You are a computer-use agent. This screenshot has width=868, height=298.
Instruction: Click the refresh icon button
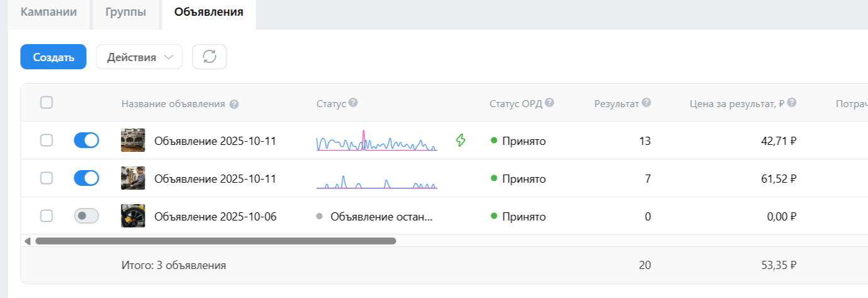pyautogui.click(x=209, y=57)
